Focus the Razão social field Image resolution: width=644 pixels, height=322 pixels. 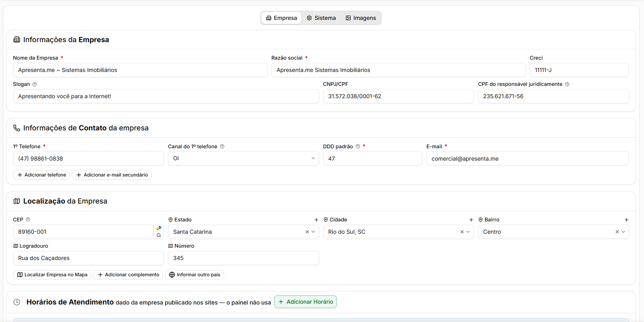398,70
